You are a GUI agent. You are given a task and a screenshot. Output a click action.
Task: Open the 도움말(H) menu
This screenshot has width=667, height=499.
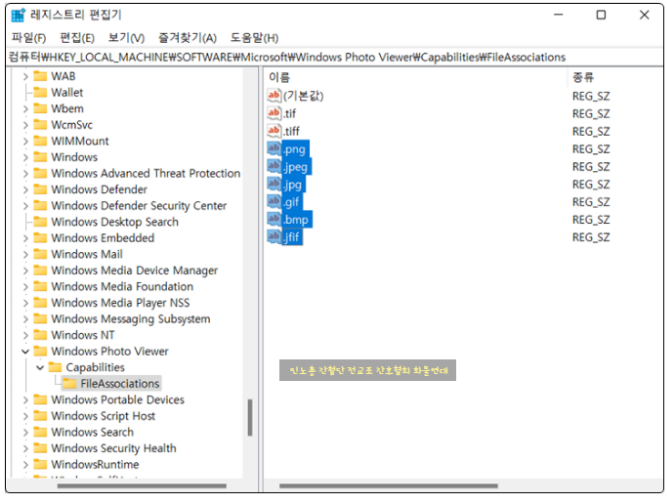[x=254, y=38]
